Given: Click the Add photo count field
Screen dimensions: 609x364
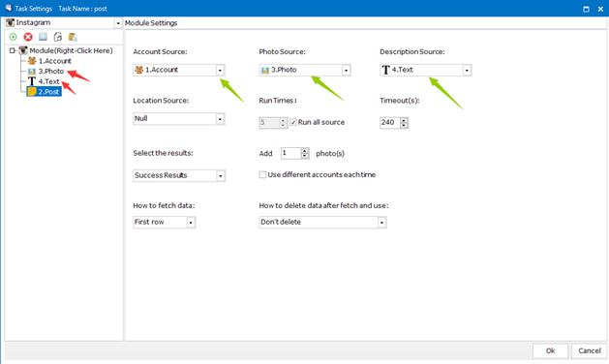Looking at the screenshot, I should pyautogui.click(x=290, y=154).
